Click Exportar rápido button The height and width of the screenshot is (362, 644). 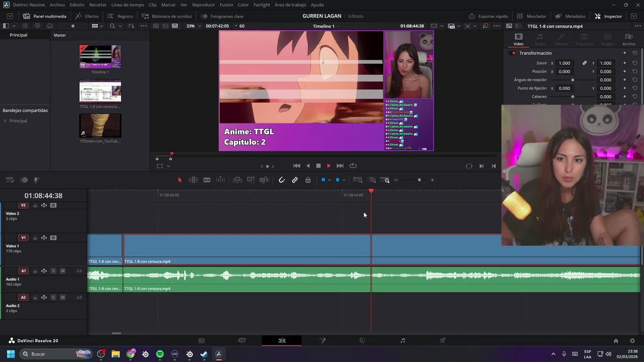click(x=489, y=16)
